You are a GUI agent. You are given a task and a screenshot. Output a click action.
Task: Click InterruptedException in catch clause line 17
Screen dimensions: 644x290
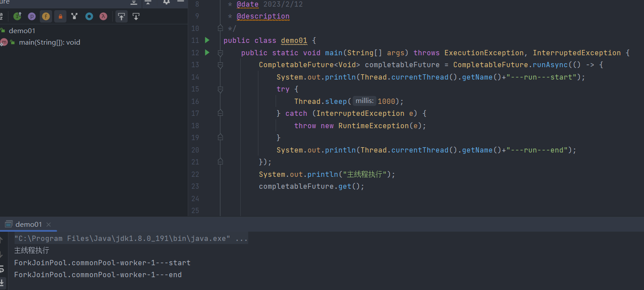360,114
